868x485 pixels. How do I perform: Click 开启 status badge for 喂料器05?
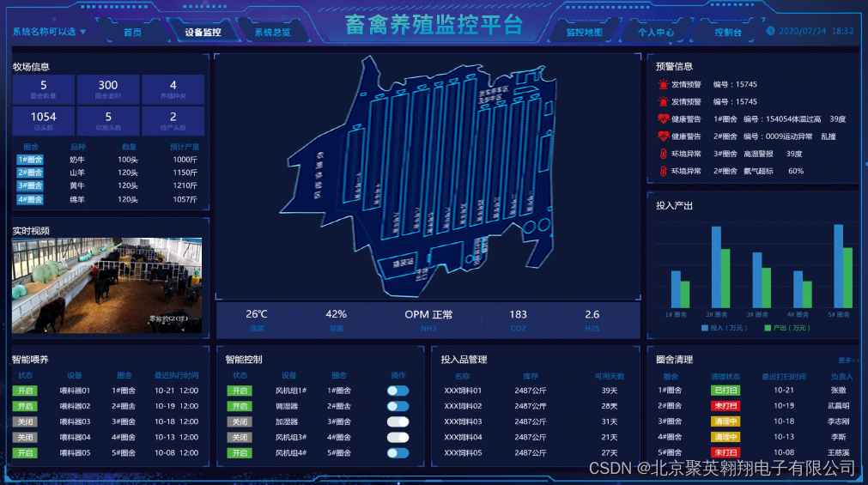click(x=26, y=452)
